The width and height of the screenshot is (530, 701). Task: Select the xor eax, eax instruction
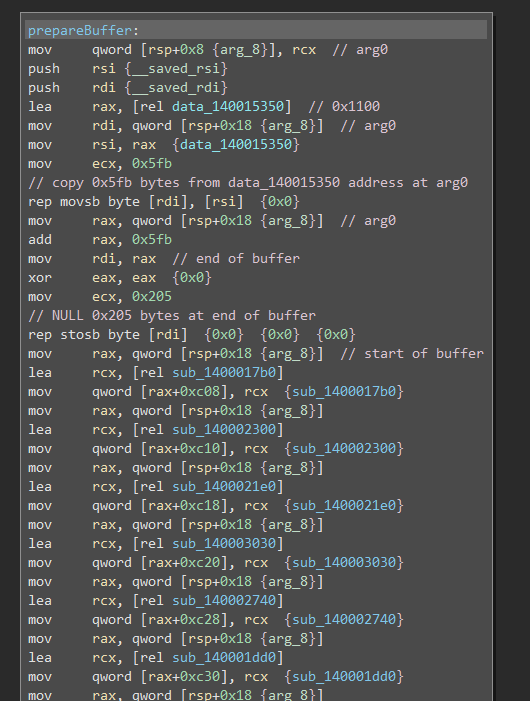pyautogui.click(x=92, y=278)
